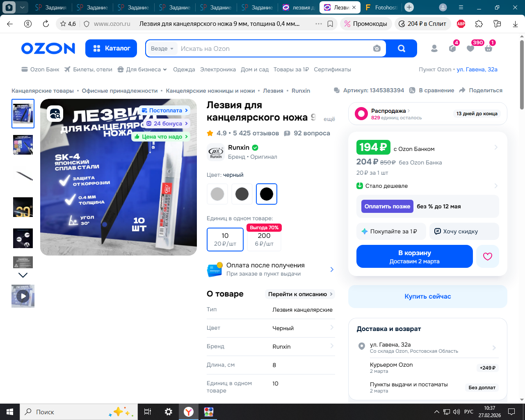This screenshot has height=420, width=525.
Task: Open the shopping cart icon
Action: click(488, 48)
